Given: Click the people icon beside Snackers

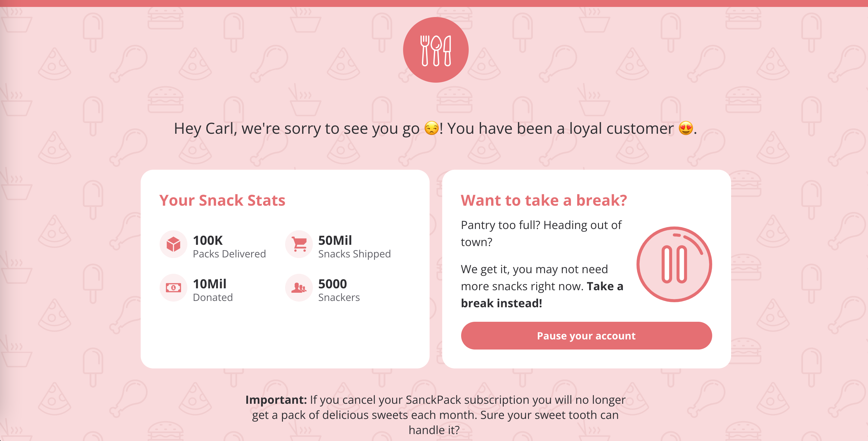Looking at the screenshot, I should coord(299,288).
